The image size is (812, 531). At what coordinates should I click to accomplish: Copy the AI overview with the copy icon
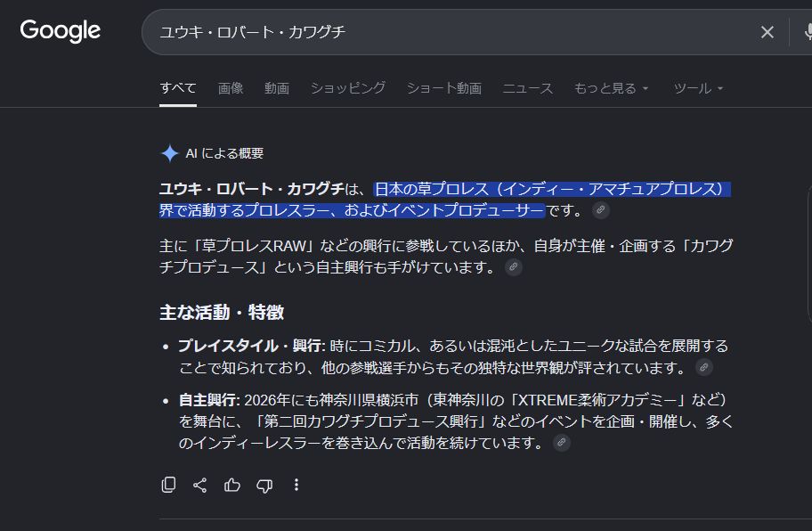pos(168,485)
